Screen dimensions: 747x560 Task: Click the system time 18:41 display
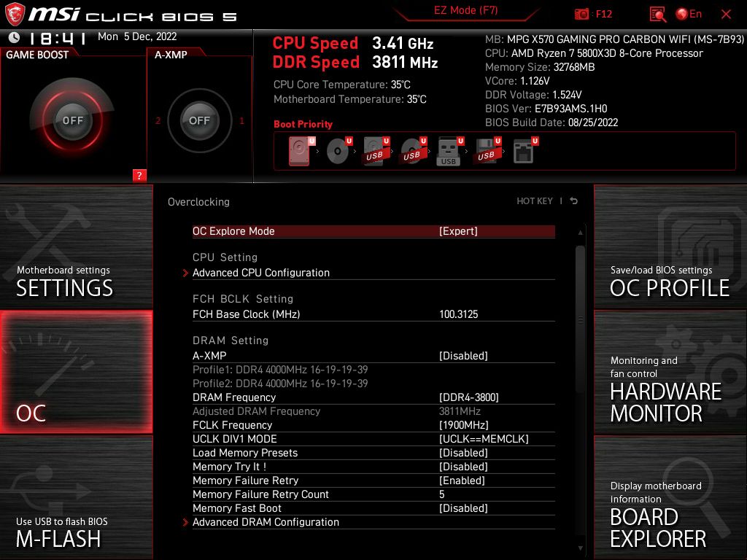[x=57, y=38]
